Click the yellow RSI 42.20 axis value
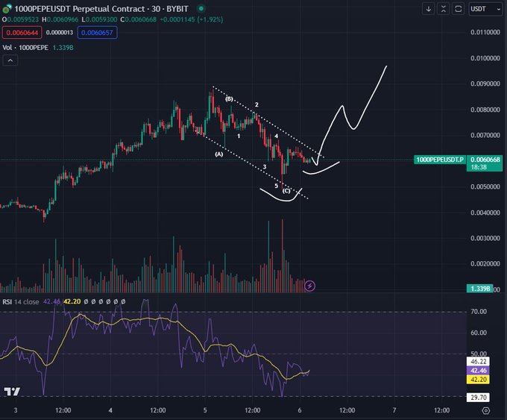Viewport: 507px width, 420px height. (x=478, y=379)
